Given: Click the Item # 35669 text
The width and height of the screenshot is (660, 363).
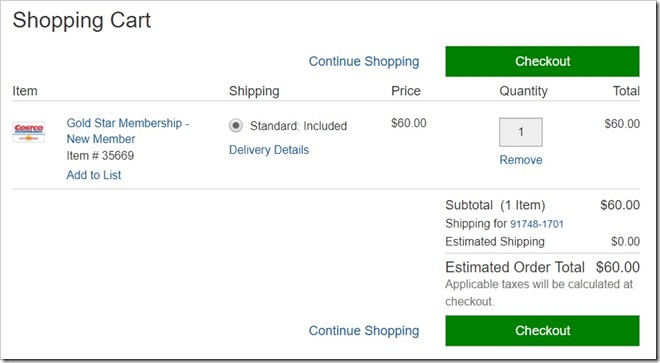Looking at the screenshot, I should [x=100, y=155].
